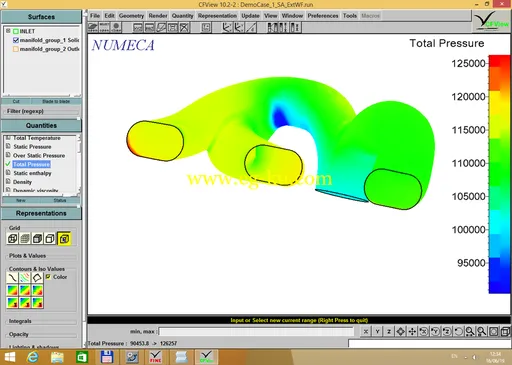This screenshot has width=512, height=365.
Task: Select the full mesh grid representation icon
Action: tap(25, 238)
